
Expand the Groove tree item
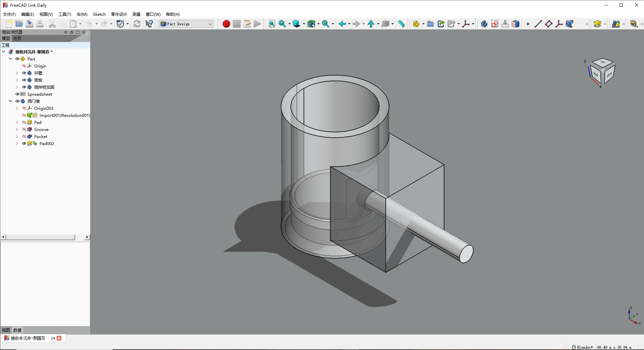pos(17,130)
